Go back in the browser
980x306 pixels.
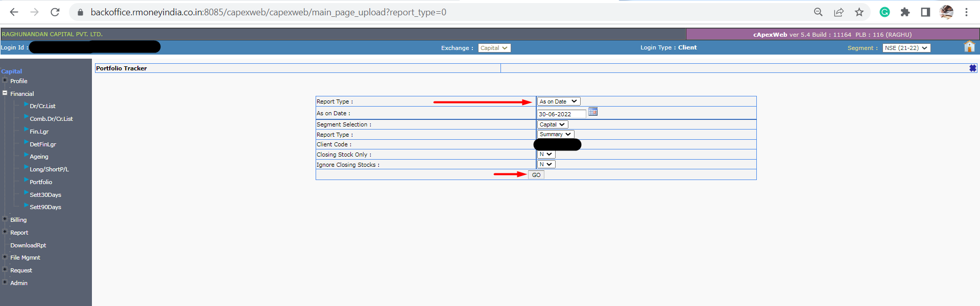(14, 12)
